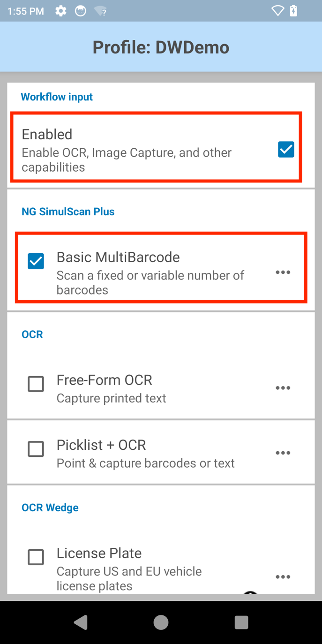Check the Picklist + OCR checkbox

(x=36, y=449)
